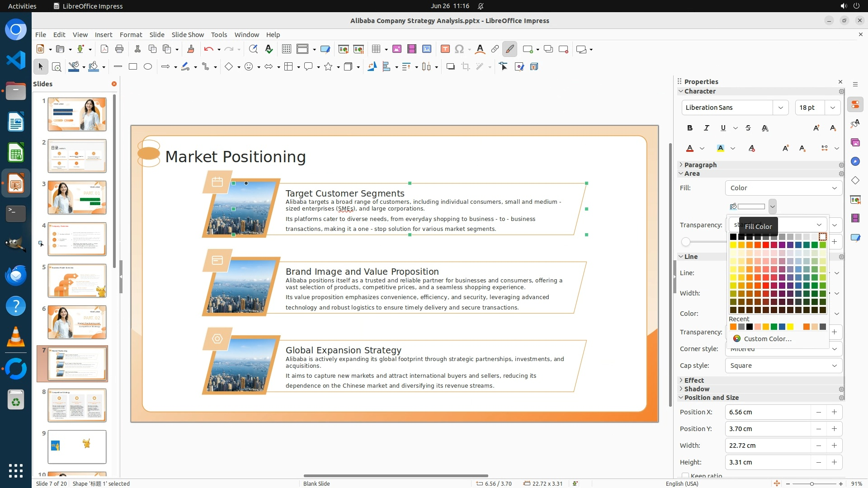Click the Print toolbar icon
The height and width of the screenshot is (488, 868).
click(x=119, y=49)
